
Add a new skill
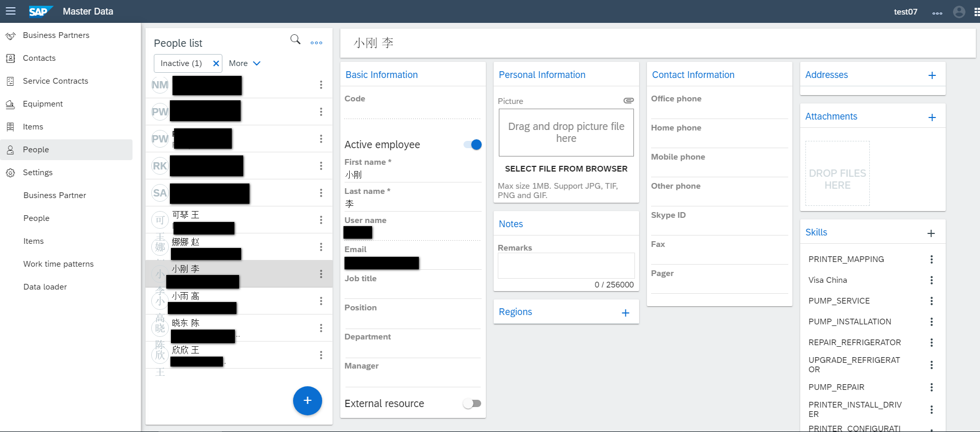tap(931, 233)
